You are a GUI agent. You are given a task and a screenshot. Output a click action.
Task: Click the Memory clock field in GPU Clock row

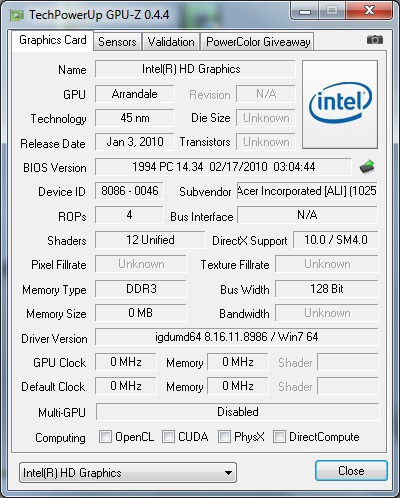click(238, 362)
